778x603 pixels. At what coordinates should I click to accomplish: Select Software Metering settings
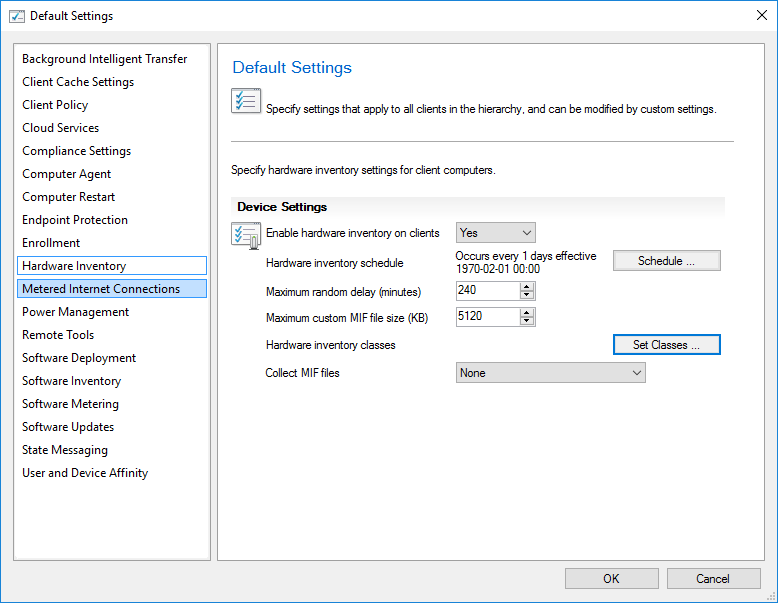click(x=112, y=404)
